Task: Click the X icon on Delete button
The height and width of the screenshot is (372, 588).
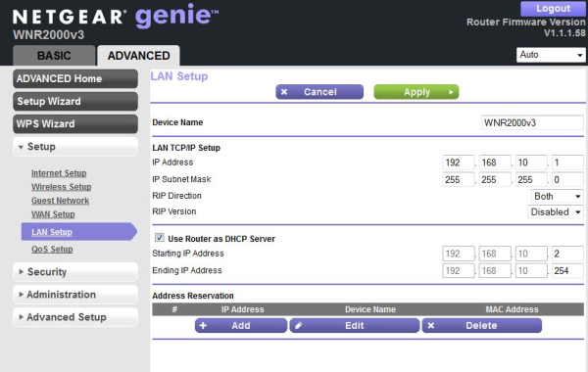Action: pos(431,326)
